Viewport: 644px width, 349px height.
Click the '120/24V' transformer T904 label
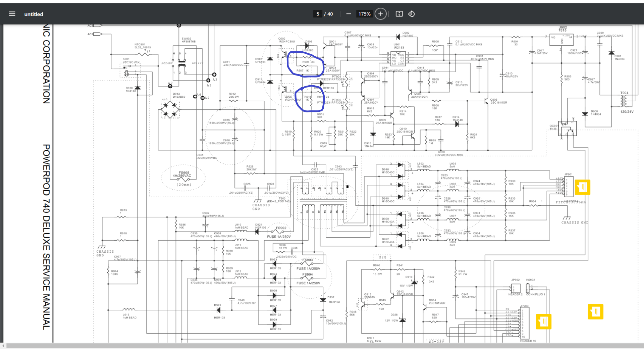[x=627, y=112]
